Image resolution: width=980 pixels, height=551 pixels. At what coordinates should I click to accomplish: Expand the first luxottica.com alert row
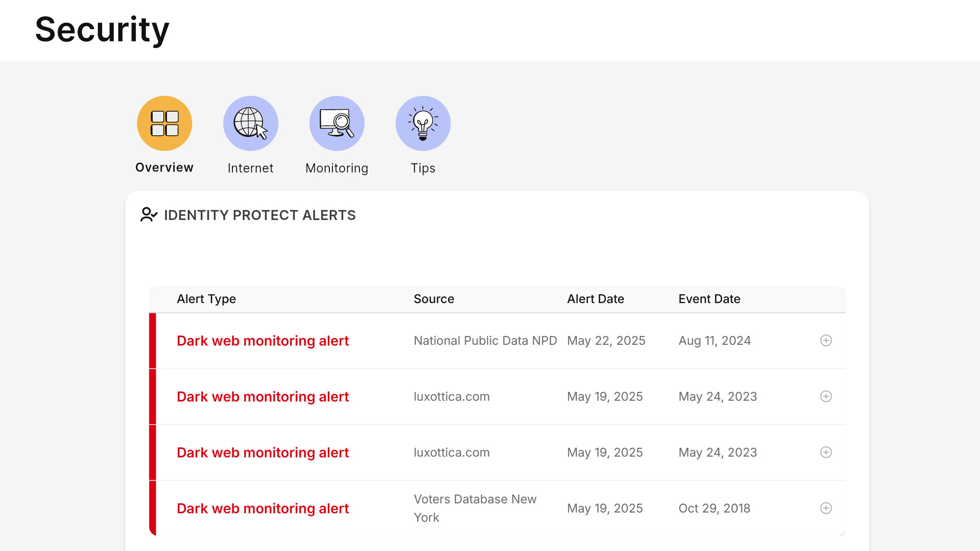point(826,396)
